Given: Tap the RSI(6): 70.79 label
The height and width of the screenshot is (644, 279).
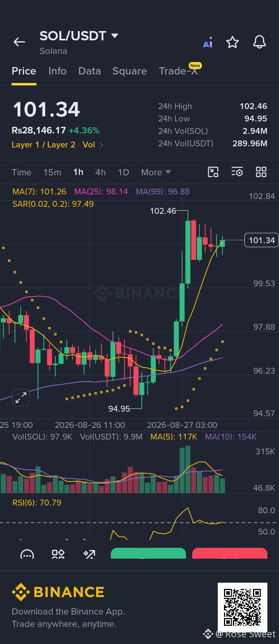Looking at the screenshot, I should (37, 503).
